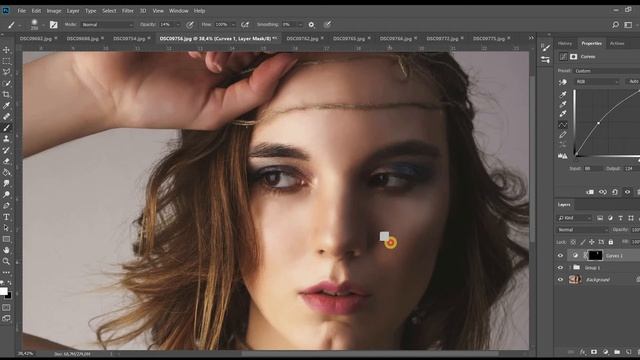Viewport: 640px width, 360px height.
Task: Select the Zoom tool
Action: pyautogui.click(x=6, y=261)
